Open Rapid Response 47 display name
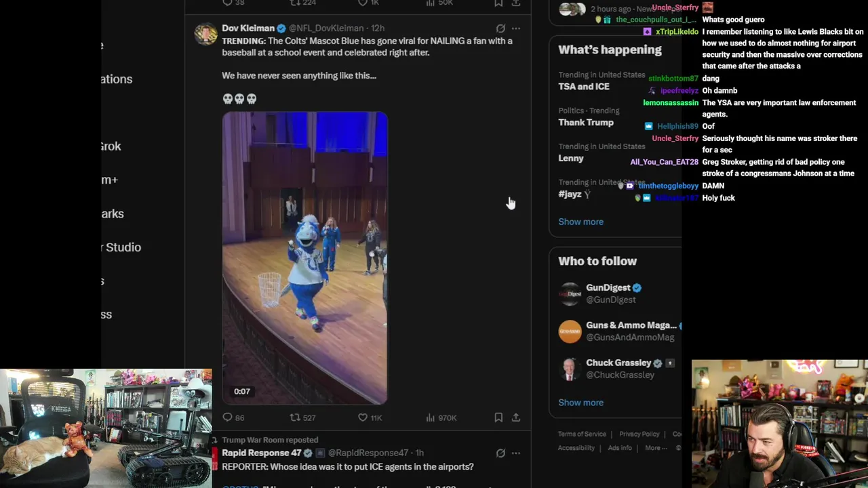Viewport: 868px width, 488px height. pos(262,453)
